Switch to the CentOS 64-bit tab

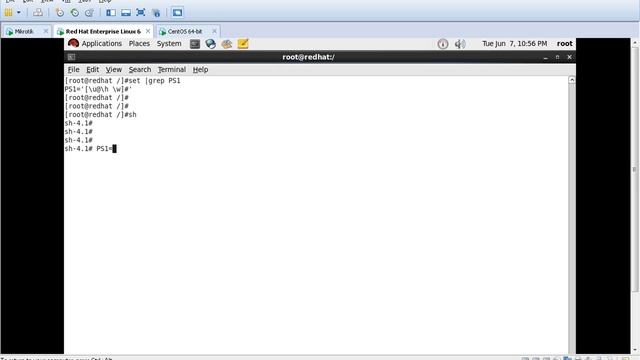(x=184, y=31)
